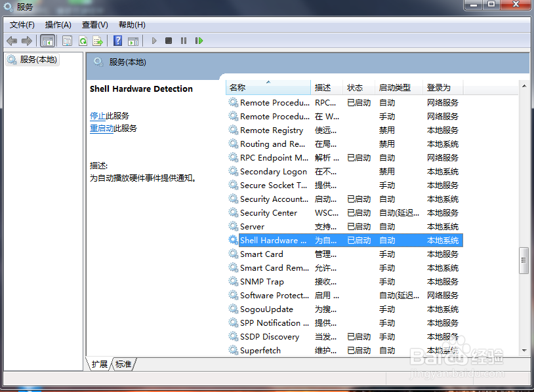This screenshot has height=392, width=534.
Task: Sort by the 描述 column header
Action: (x=326, y=88)
